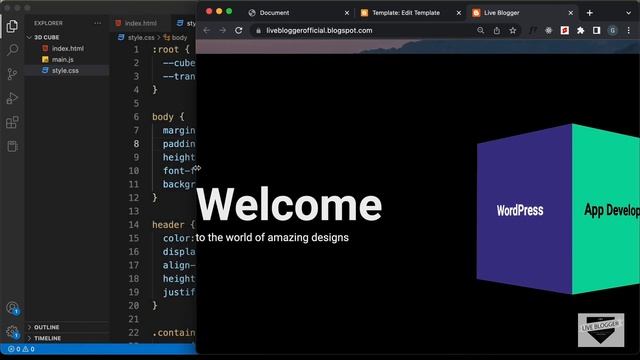This screenshot has width=640, height=360.
Task: Open a new browser tab
Action: (x=589, y=13)
